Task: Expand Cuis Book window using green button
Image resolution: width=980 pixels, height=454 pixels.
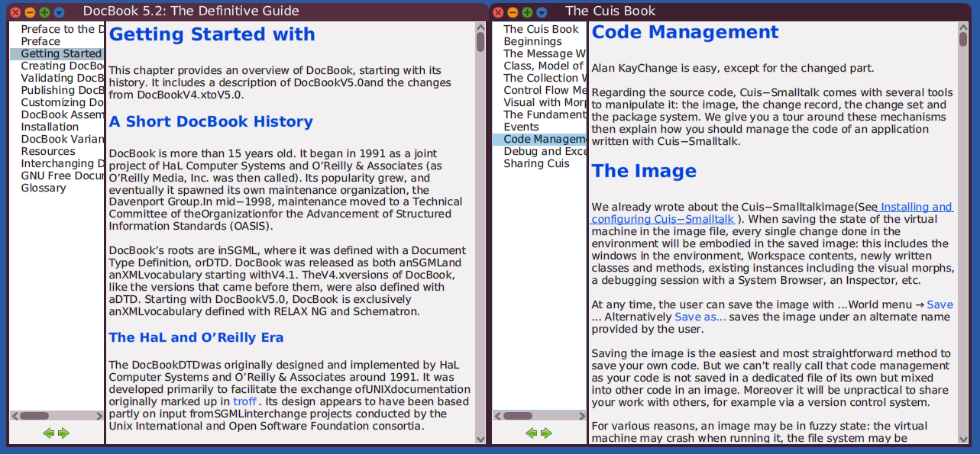Action: point(527,12)
